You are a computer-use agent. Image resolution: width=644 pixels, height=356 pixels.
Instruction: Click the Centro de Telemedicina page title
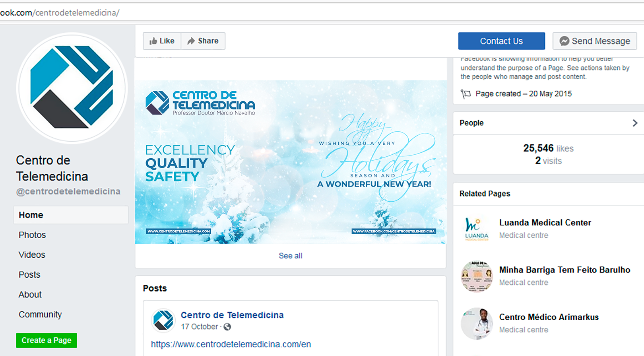pyautogui.click(x=52, y=168)
